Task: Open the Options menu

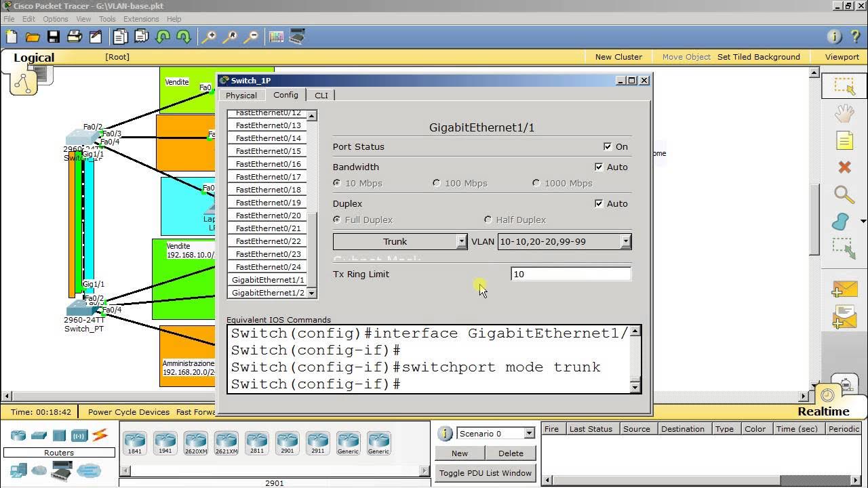Action: (x=56, y=19)
